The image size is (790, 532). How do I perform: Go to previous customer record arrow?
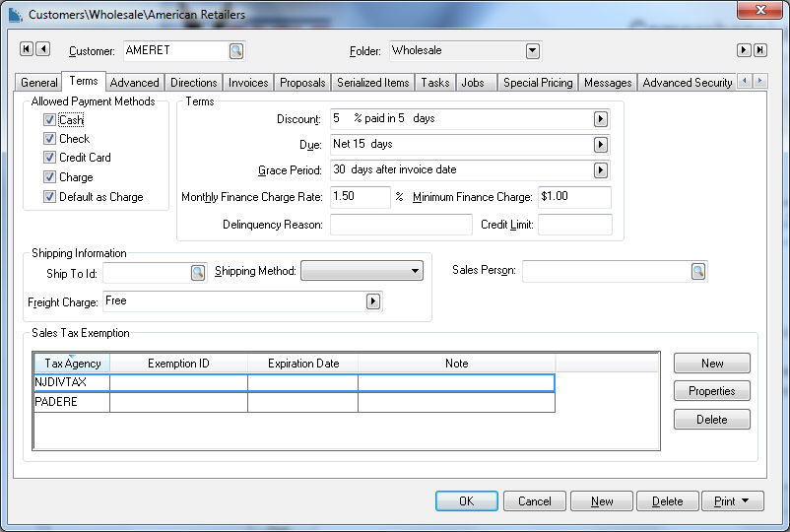pyautogui.click(x=43, y=49)
